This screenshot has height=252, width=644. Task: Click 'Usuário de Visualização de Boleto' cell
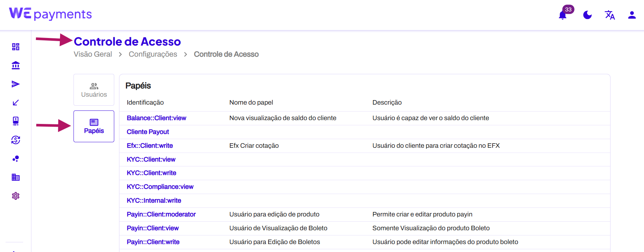278,228
